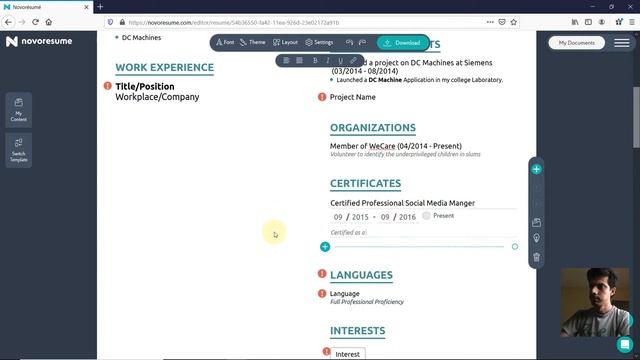Apply left text alignment
The width and height of the screenshot is (640, 360).
coord(287,60)
